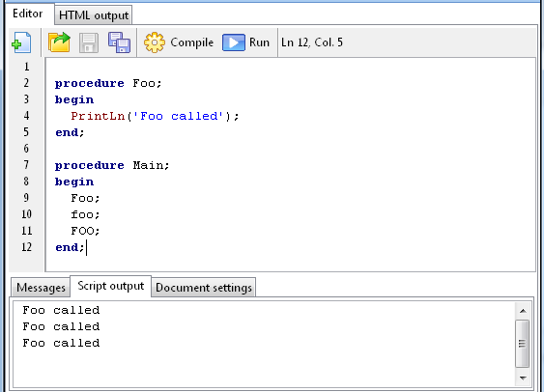Click the 'begin' keyword on line 8
Image resolution: width=544 pixels, height=392 pixels.
pos(74,182)
